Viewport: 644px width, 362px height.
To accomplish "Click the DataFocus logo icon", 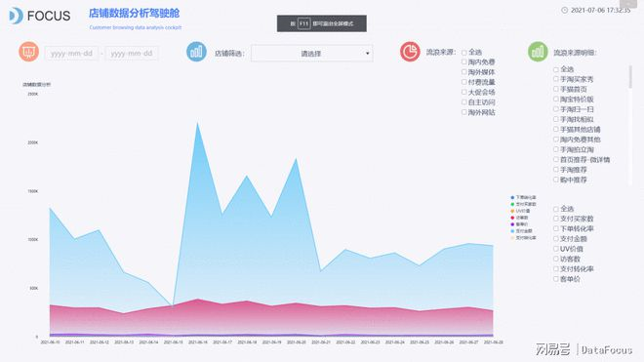I will click(x=16, y=16).
